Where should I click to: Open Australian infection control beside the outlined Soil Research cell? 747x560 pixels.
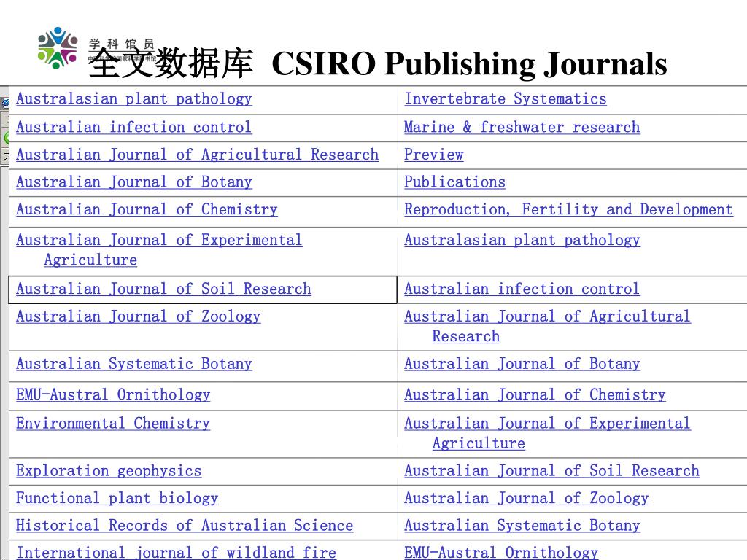tap(522, 289)
